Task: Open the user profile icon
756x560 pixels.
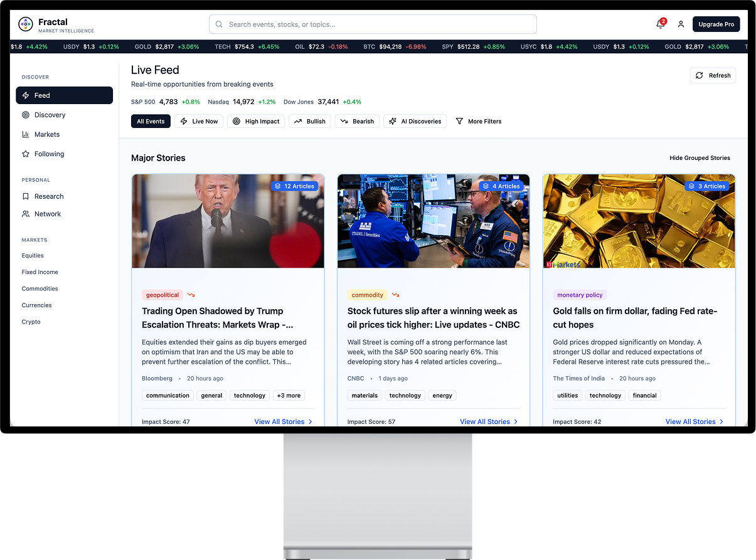Action: tap(681, 24)
